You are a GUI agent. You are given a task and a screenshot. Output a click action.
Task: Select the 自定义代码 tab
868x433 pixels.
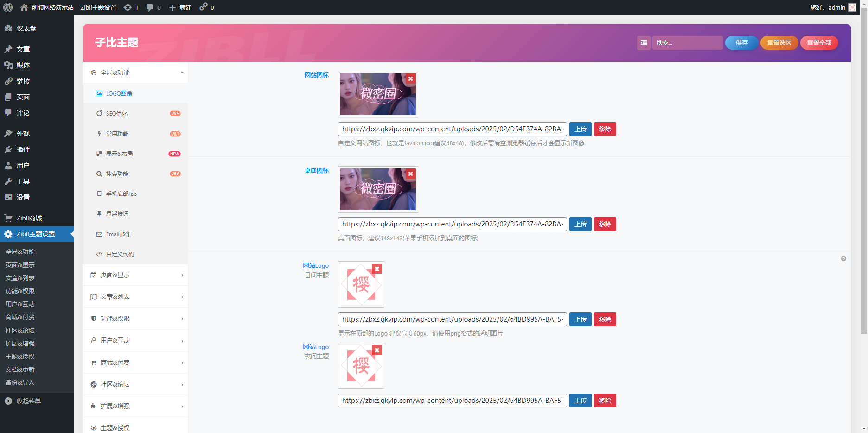(x=135, y=254)
